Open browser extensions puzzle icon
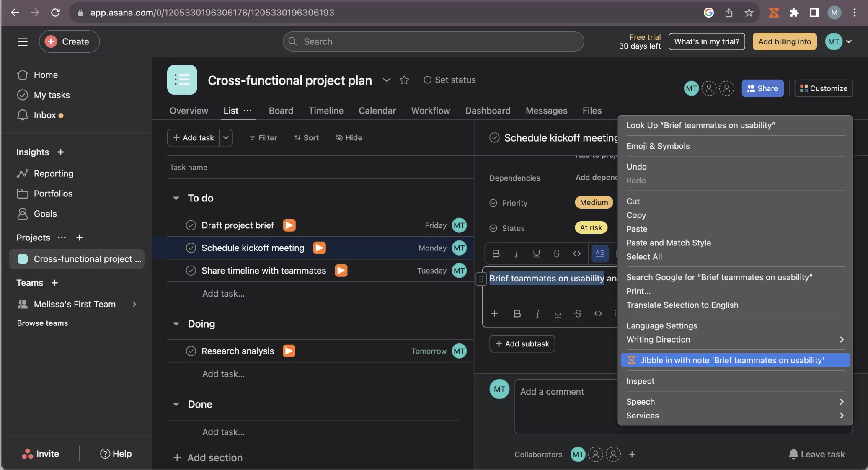The width and height of the screenshot is (868, 470). pyautogui.click(x=794, y=13)
